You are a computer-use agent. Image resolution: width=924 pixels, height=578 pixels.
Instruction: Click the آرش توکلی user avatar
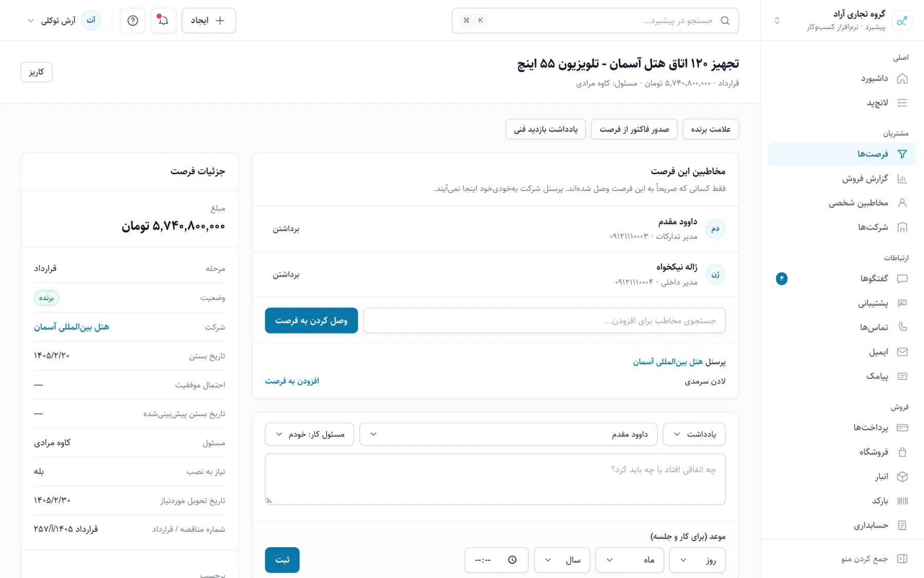tap(91, 21)
